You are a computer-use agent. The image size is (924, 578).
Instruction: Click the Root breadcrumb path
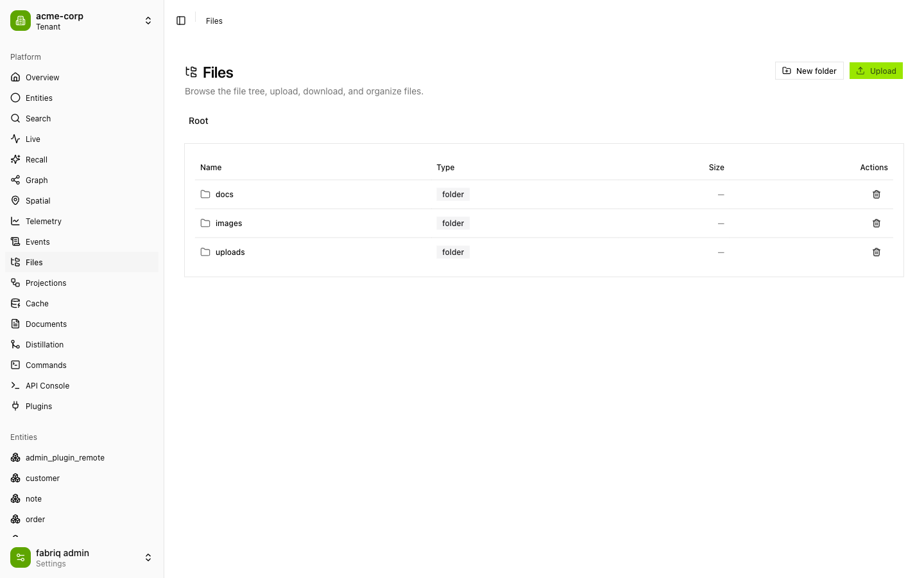point(198,121)
